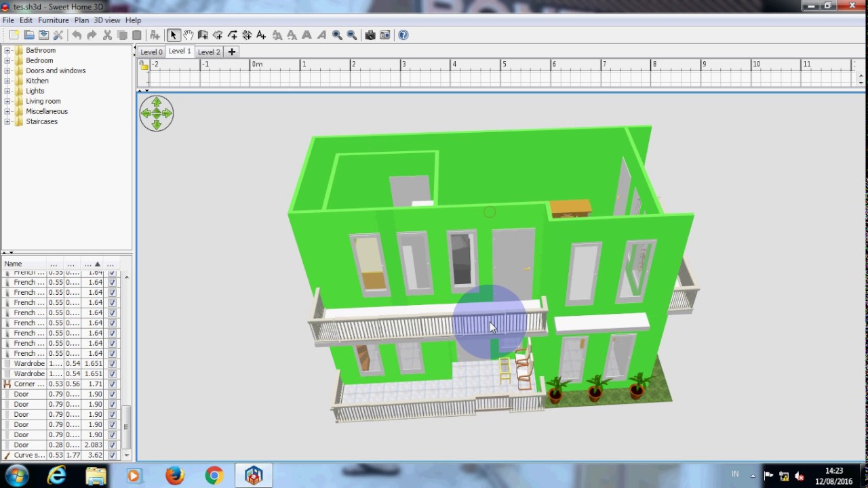Screen dimensions: 868x488
Task: Open the File menu
Action: pos(8,20)
